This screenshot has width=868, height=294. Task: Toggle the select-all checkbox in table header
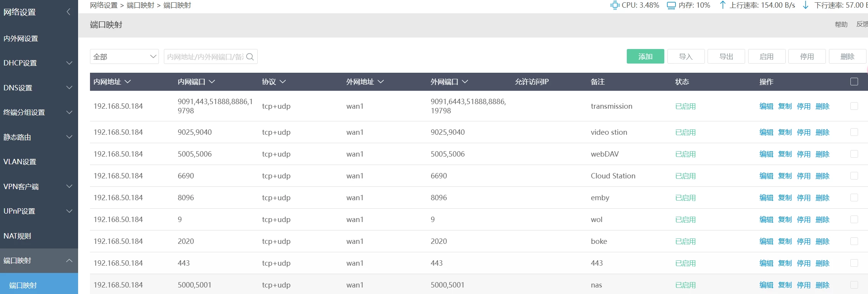854,82
